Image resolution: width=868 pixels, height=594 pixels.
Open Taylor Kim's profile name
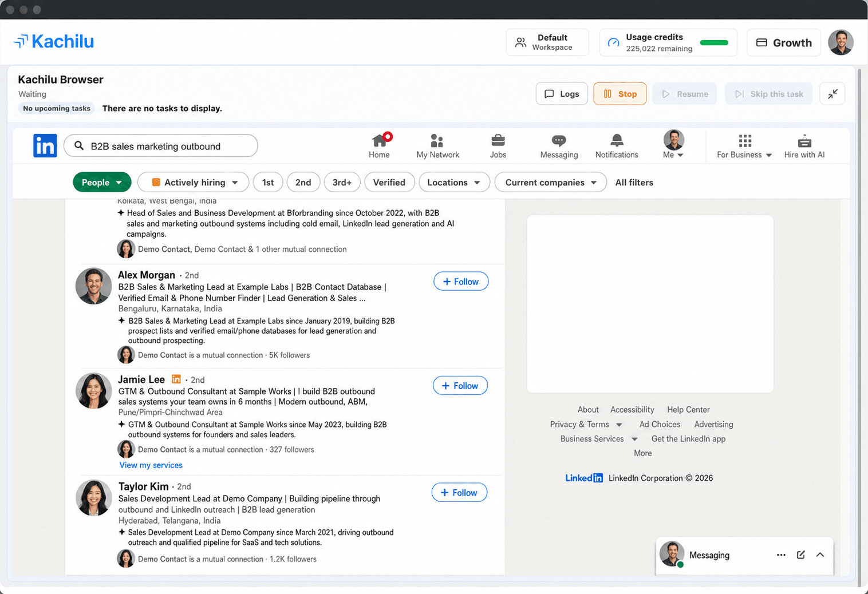click(143, 486)
